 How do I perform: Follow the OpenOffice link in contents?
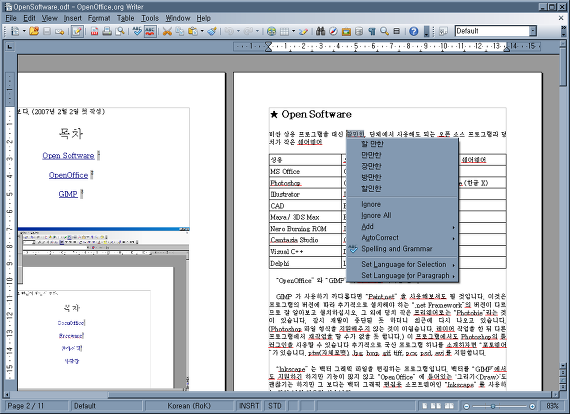tap(68, 175)
